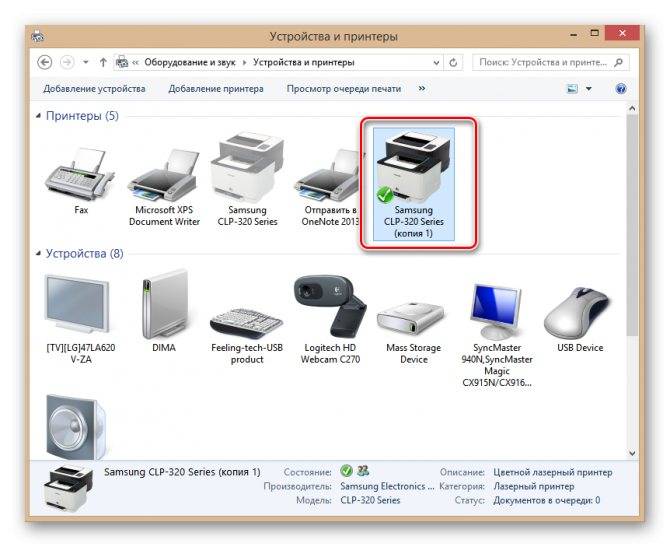Click the vertical scrollbar down arrow
Screen dimensions: 670x547
point(632,453)
